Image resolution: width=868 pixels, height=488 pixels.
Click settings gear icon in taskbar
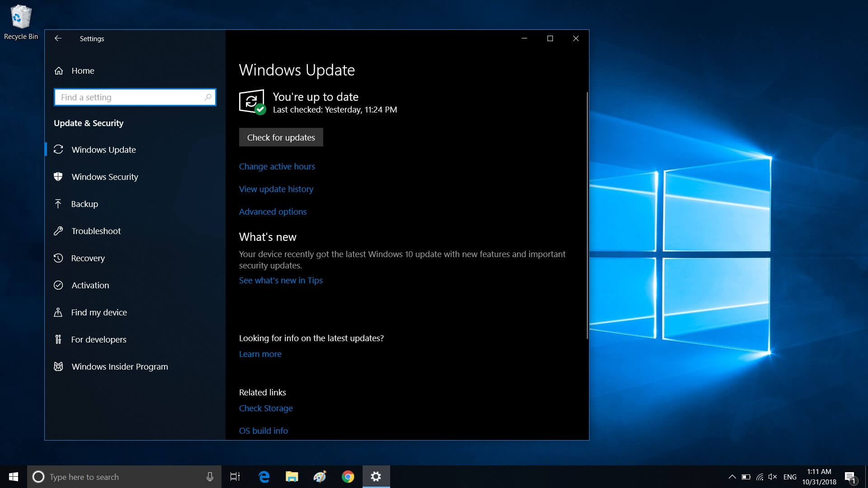tap(376, 476)
